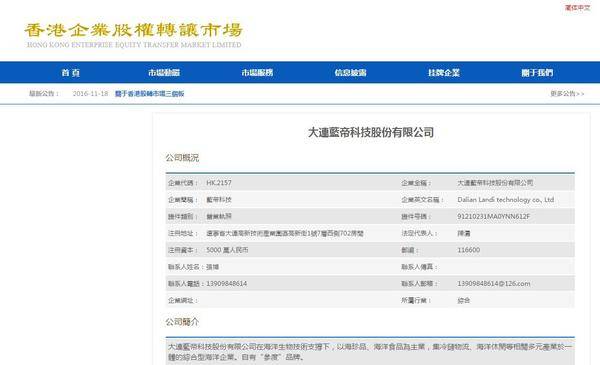600x365 pixels.
Task: Open the 掛牌企業 navigation item
Action: 444,73
